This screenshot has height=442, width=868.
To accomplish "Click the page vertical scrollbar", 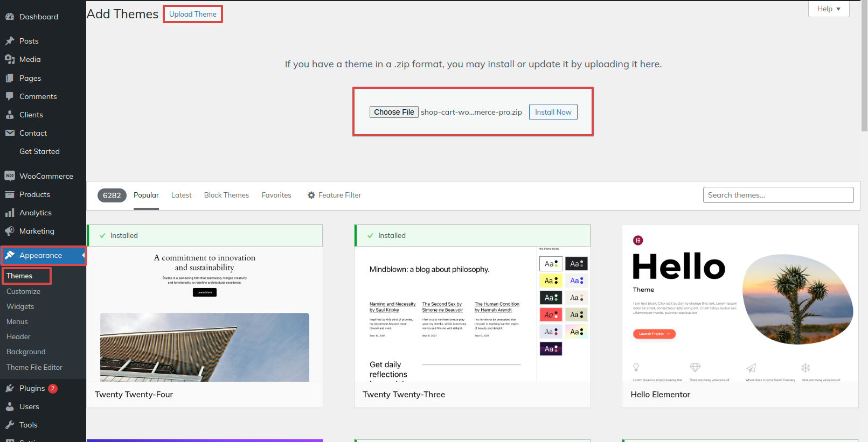I will [864, 66].
